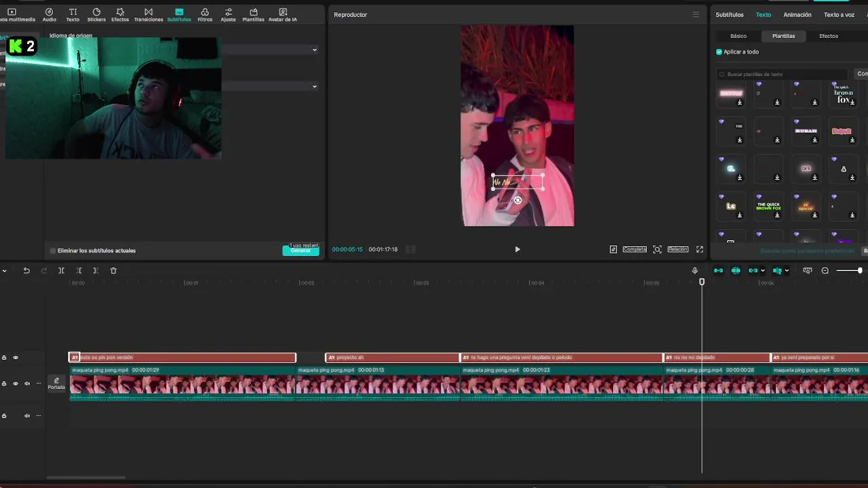The height and width of the screenshot is (488, 868).
Task: Toggle visibility of the subtitle track
Action: click(x=16, y=357)
